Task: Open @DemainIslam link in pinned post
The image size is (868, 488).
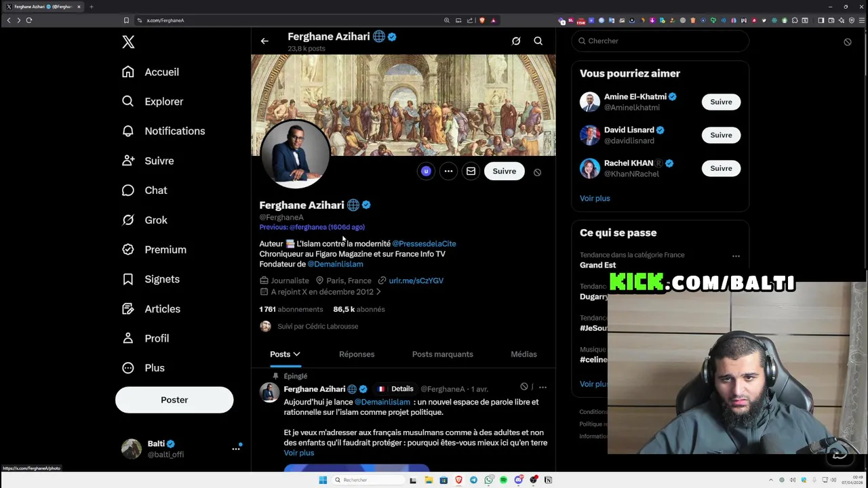Action: click(x=382, y=403)
